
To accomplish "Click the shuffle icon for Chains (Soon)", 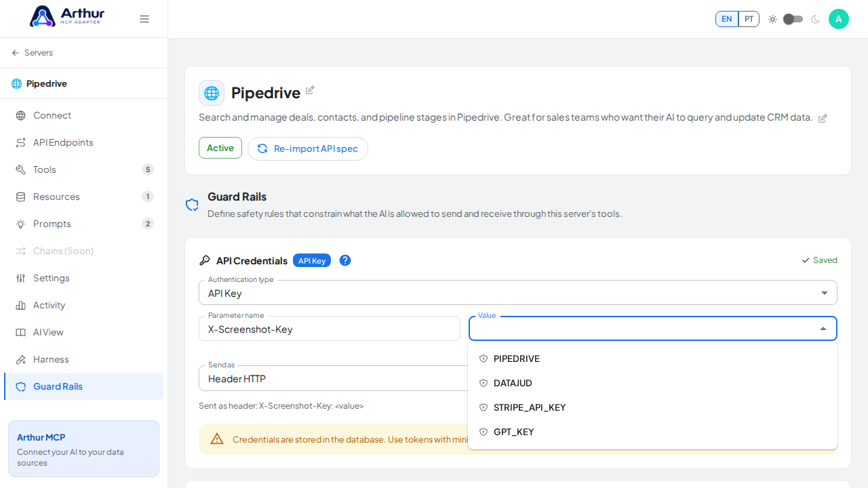I will [21, 251].
